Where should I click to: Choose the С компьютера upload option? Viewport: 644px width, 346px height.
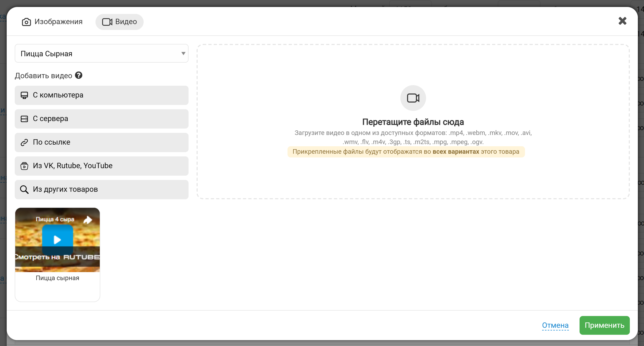click(x=102, y=95)
